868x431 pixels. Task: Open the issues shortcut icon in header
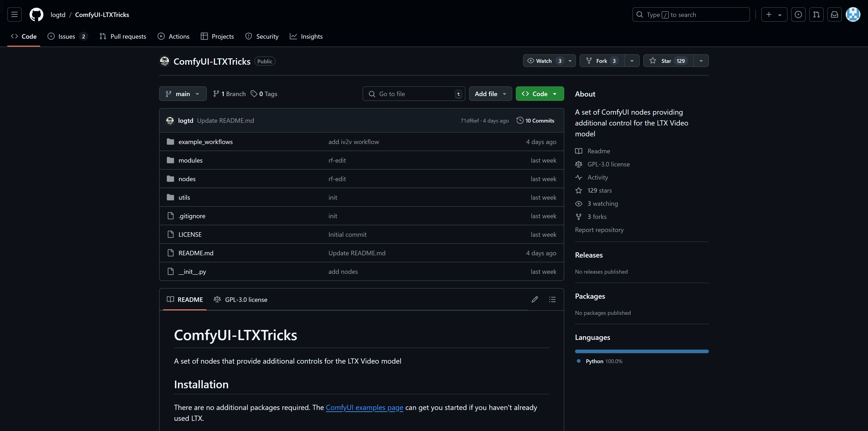tap(798, 14)
